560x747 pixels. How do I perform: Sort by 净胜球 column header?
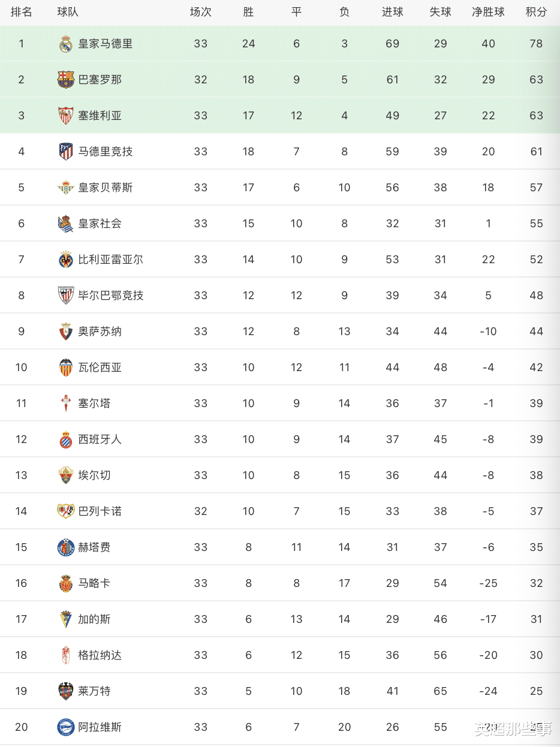coord(488,12)
